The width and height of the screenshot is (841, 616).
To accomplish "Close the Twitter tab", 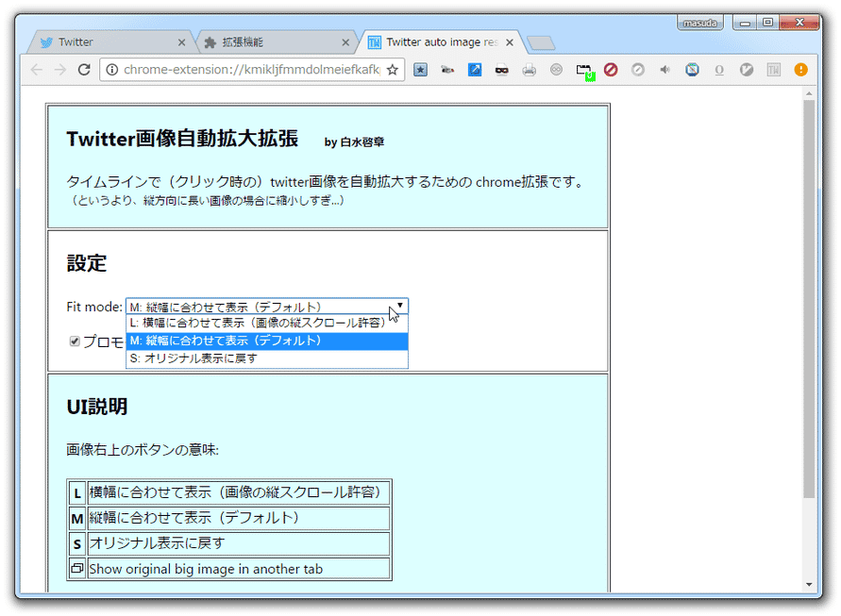I will (x=181, y=42).
